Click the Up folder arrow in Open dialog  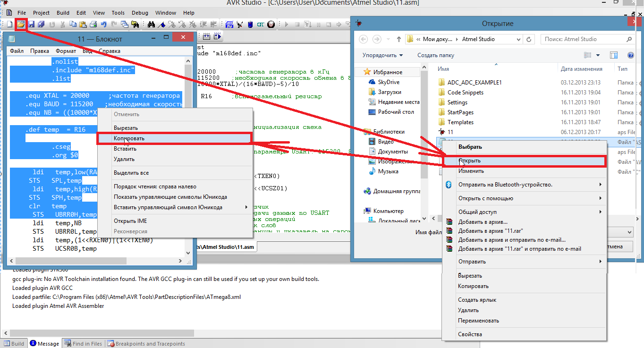(x=399, y=39)
